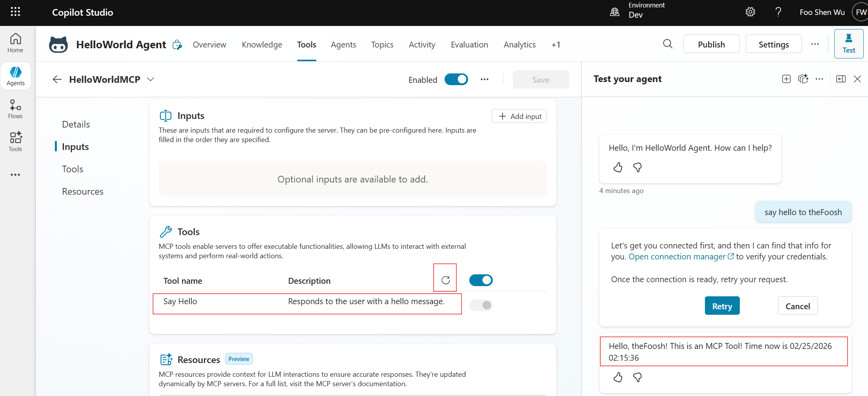The height and width of the screenshot is (396, 868).
Task: Thumbs down the MCP Tool response message
Action: pos(637,378)
